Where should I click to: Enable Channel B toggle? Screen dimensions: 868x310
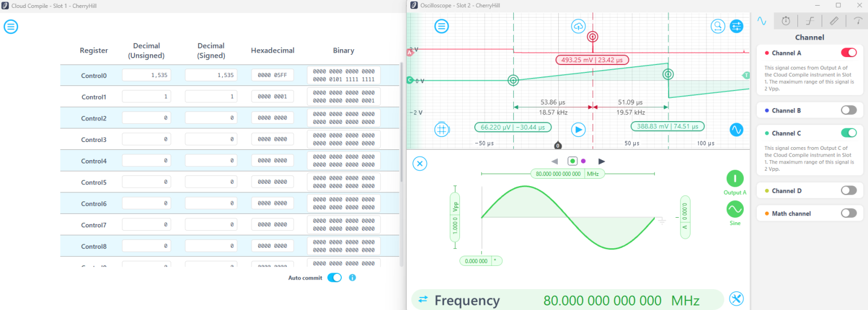click(849, 110)
